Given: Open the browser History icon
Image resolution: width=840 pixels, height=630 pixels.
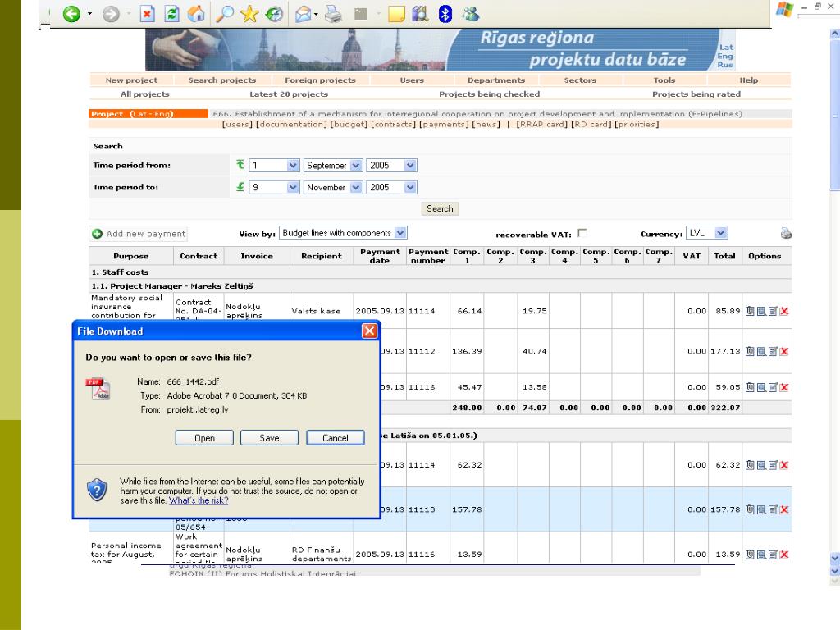Looking at the screenshot, I should point(274,14).
